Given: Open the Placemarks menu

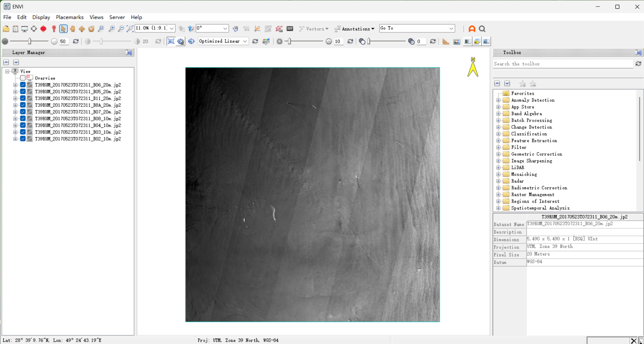Looking at the screenshot, I should (70, 17).
